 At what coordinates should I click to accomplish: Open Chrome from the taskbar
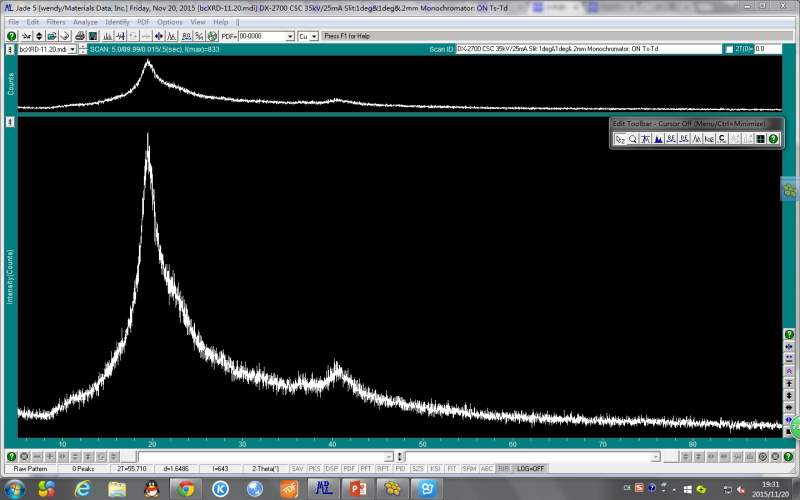tap(186, 489)
